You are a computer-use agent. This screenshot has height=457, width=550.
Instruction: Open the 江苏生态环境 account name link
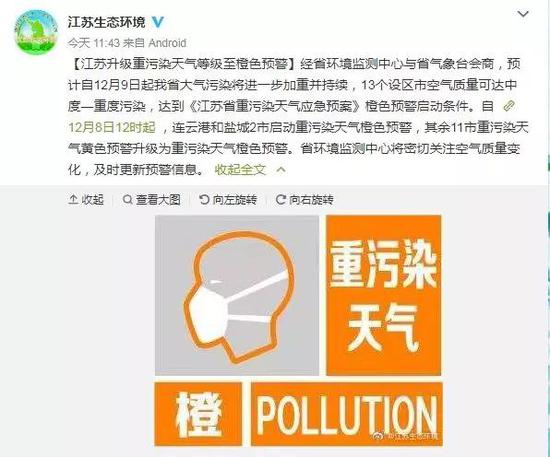pos(106,22)
